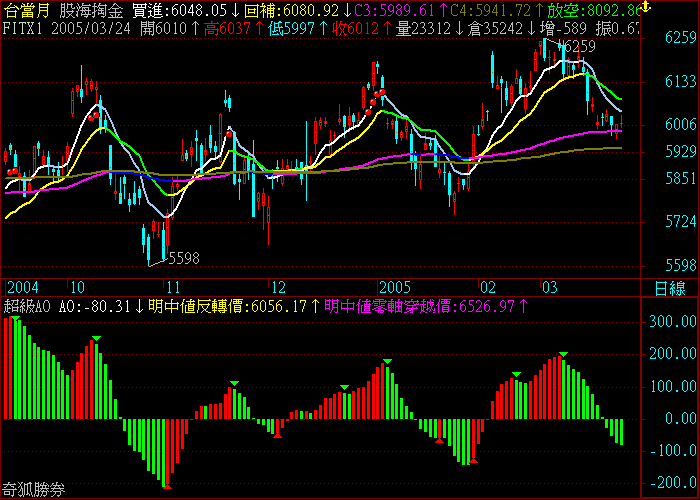Click the 股海掏金 indicator name
The height and width of the screenshot is (500, 700).
pyautogui.click(x=92, y=10)
